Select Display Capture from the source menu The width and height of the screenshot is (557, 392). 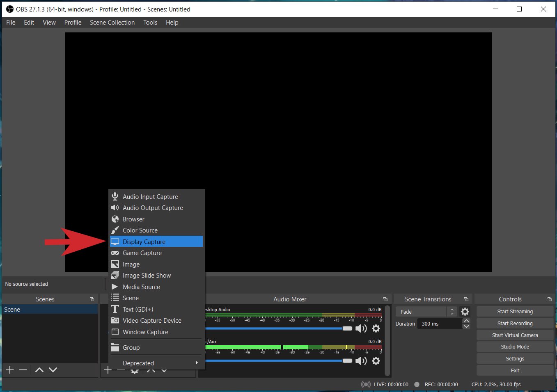144,242
